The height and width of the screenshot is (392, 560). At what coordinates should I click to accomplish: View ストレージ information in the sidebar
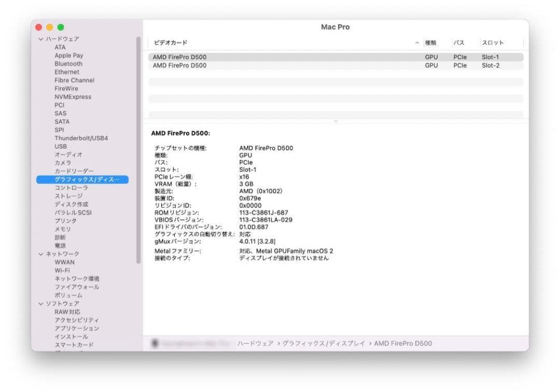(x=68, y=195)
